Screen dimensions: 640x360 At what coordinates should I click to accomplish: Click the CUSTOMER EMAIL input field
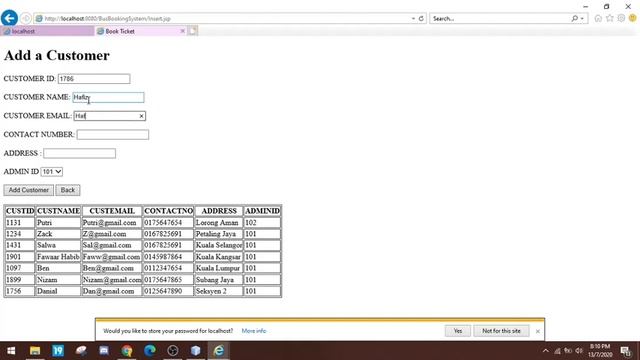coord(109,116)
